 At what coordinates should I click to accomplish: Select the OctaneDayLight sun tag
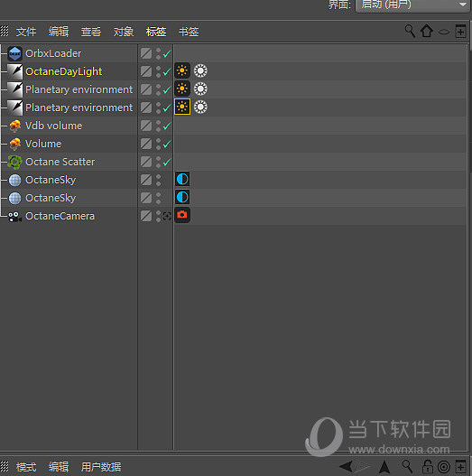(x=182, y=71)
